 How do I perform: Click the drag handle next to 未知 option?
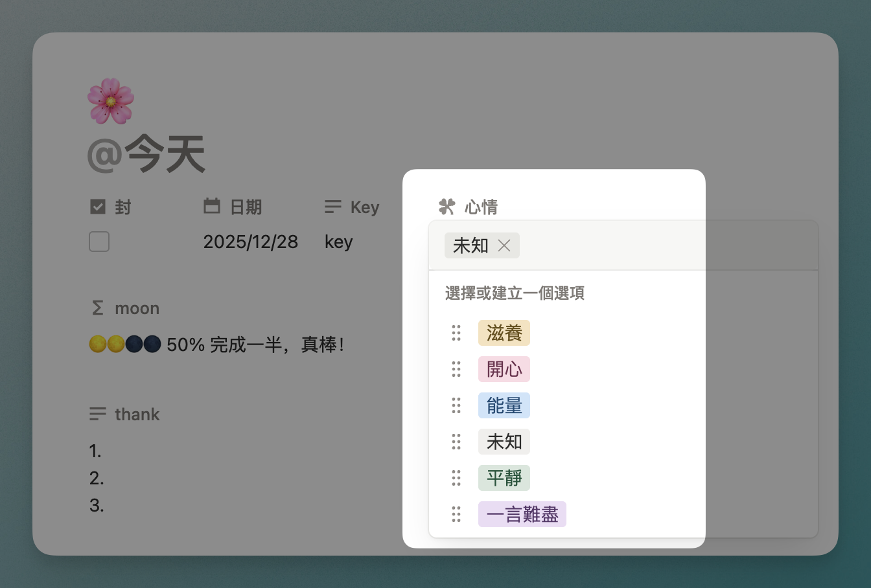(x=456, y=442)
